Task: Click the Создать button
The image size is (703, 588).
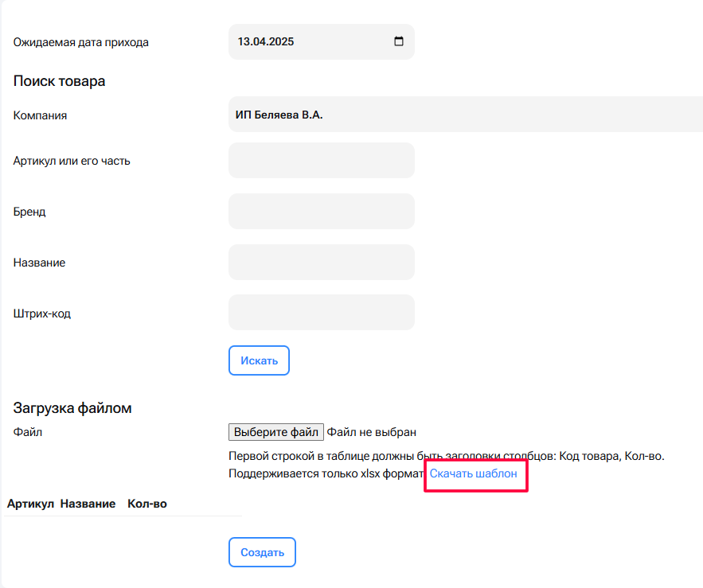Action: 262,552
